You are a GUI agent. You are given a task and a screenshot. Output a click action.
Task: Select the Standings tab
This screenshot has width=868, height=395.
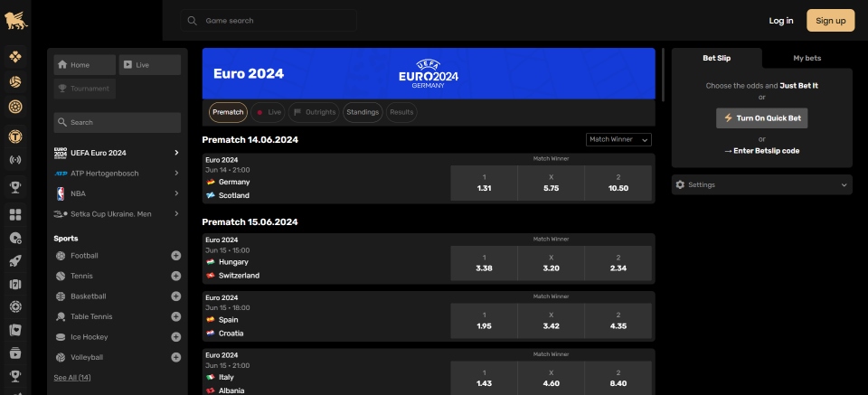(363, 112)
